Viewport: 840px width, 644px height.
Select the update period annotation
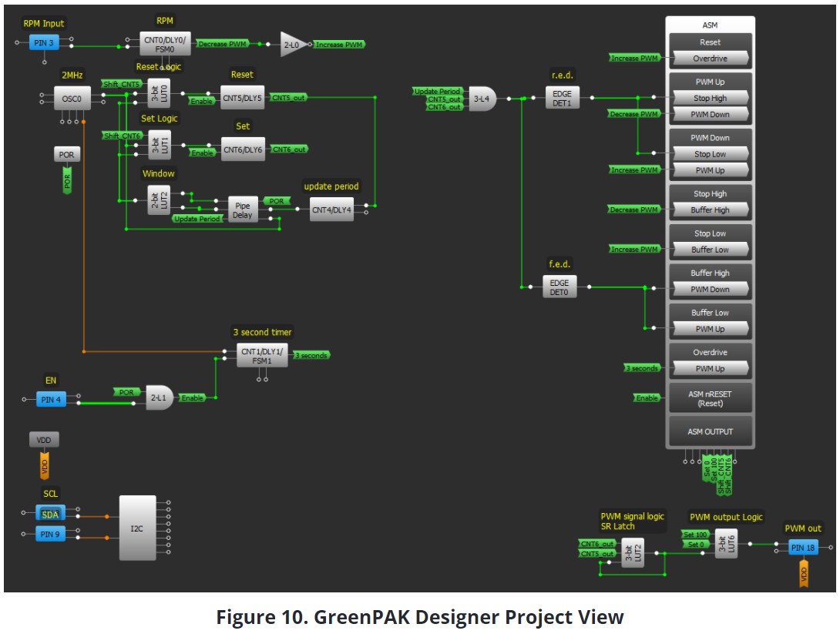[331, 186]
